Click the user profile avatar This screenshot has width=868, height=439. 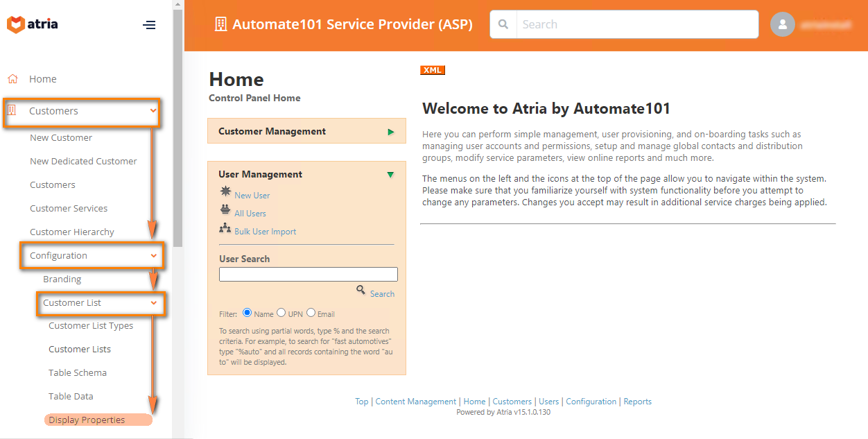[782, 24]
